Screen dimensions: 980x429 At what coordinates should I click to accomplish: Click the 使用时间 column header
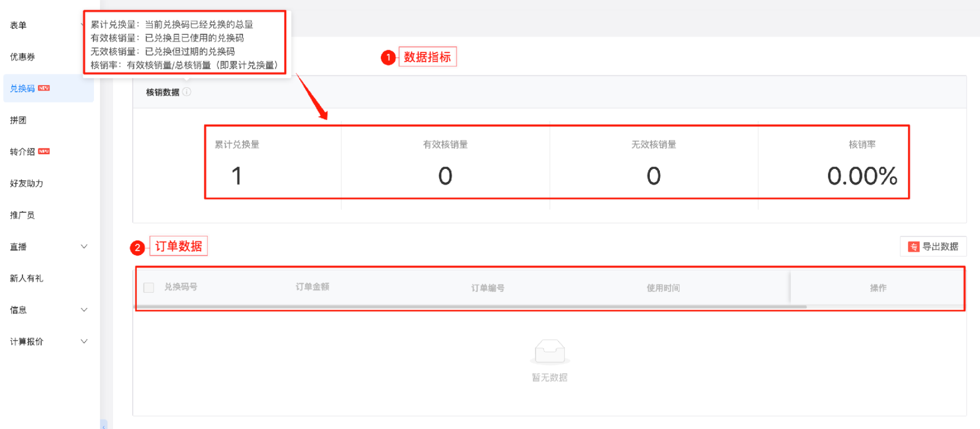click(663, 288)
